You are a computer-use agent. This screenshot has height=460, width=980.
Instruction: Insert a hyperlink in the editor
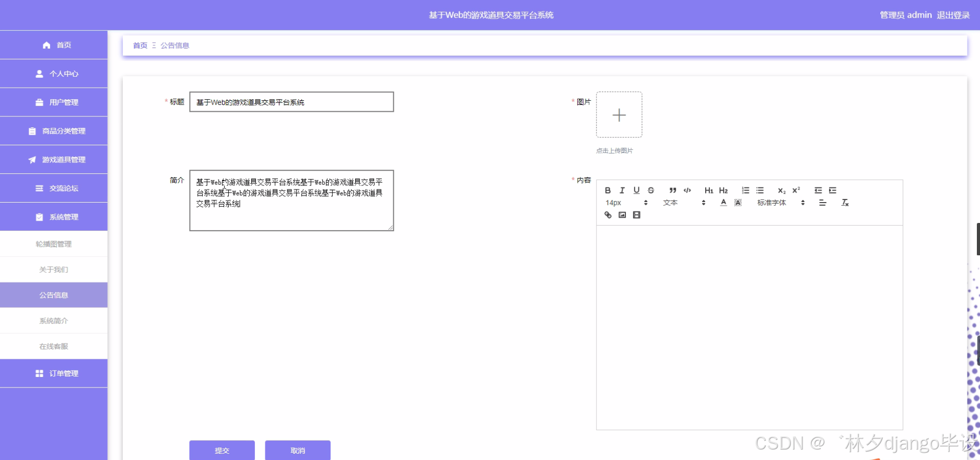[608, 215]
